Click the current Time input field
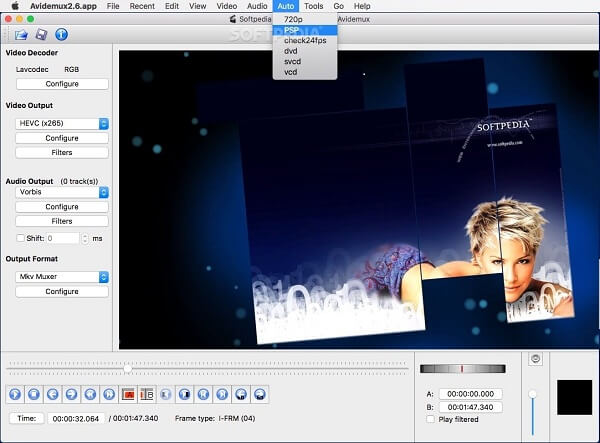600x443 pixels. pos(77,418)
